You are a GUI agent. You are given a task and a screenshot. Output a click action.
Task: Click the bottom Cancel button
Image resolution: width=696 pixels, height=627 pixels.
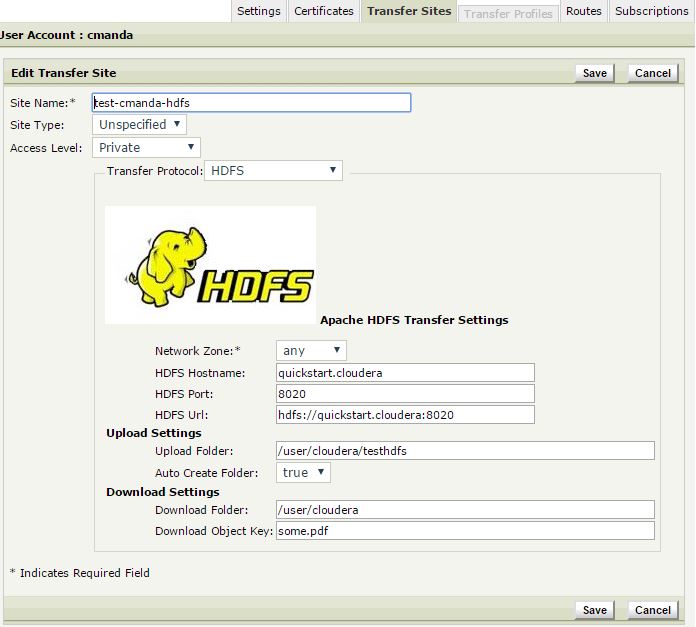[652, 610]
